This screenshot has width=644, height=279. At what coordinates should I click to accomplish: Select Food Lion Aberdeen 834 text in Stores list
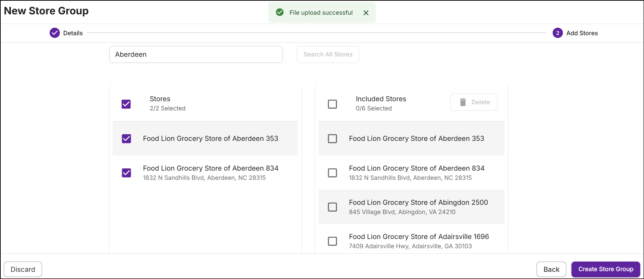click(210, 168)
